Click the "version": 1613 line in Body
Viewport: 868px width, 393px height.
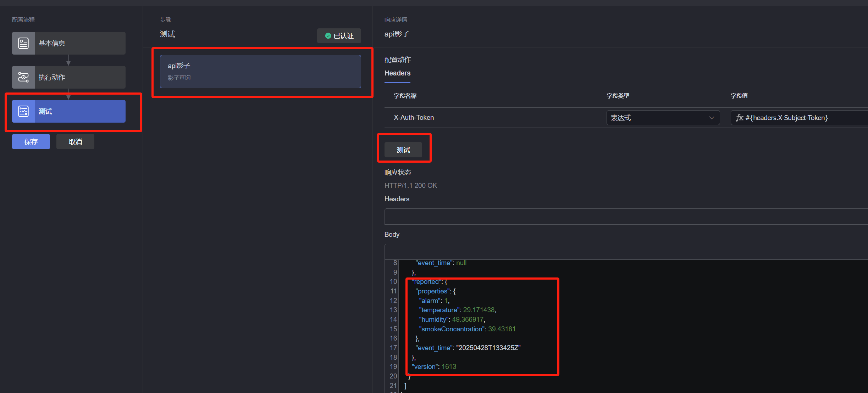click(434, 367)
